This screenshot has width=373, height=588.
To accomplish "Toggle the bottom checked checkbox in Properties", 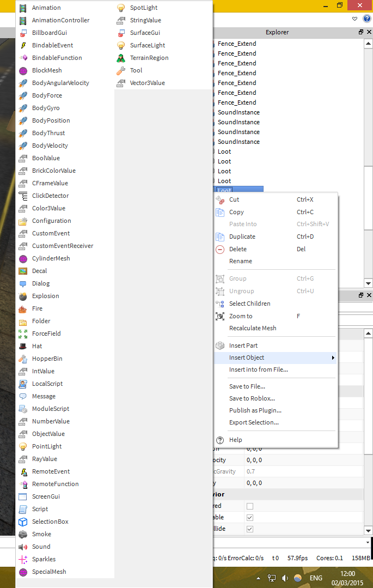I will (x=250, y=529).
